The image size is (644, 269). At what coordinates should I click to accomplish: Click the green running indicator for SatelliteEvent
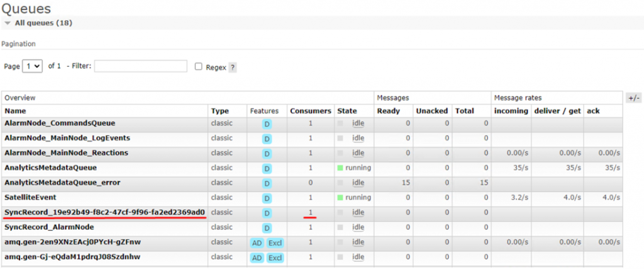340,198
